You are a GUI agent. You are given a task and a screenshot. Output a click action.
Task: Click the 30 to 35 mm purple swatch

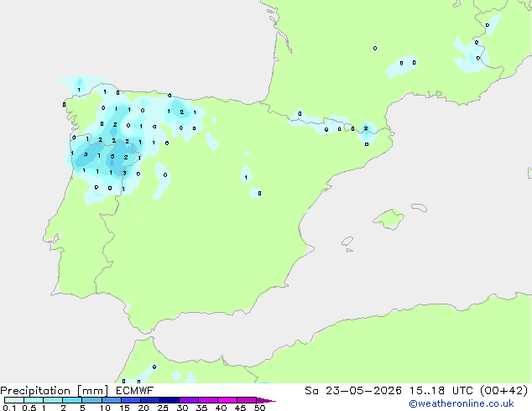coord(188,400)
